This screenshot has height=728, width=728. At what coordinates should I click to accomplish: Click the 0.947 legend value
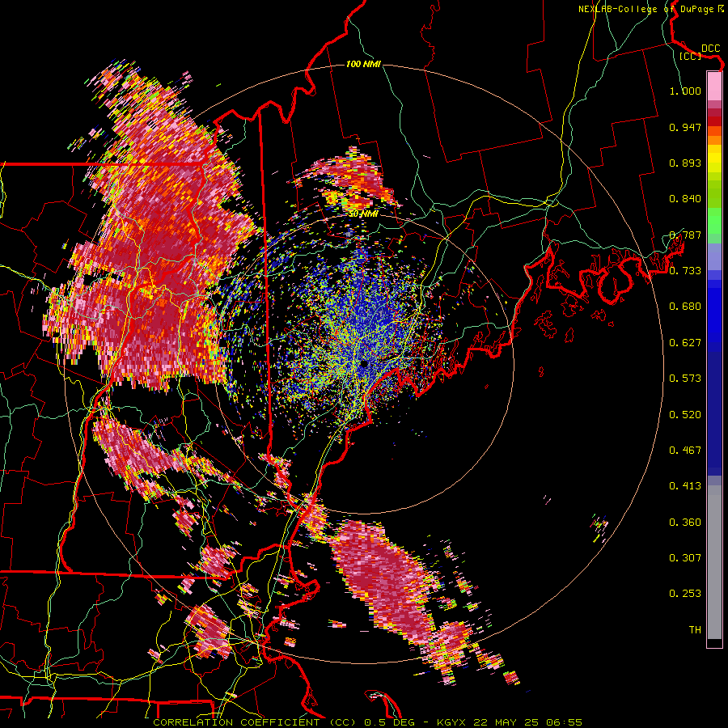pos(685,127)
